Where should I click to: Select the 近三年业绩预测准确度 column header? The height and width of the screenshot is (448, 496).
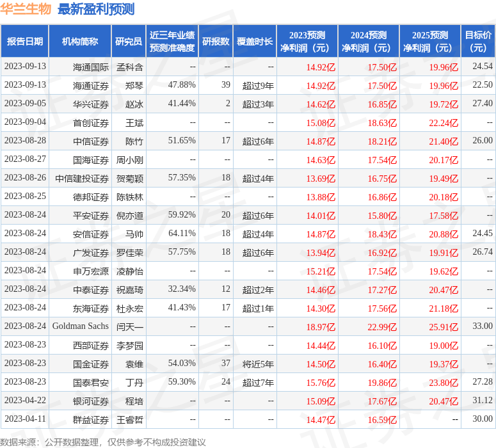tap(172, 41)
